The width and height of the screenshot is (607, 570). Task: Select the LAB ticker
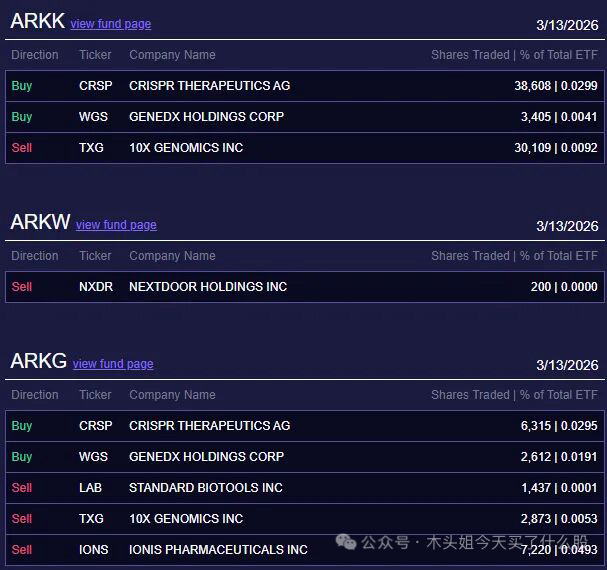[x=90, y=488]
